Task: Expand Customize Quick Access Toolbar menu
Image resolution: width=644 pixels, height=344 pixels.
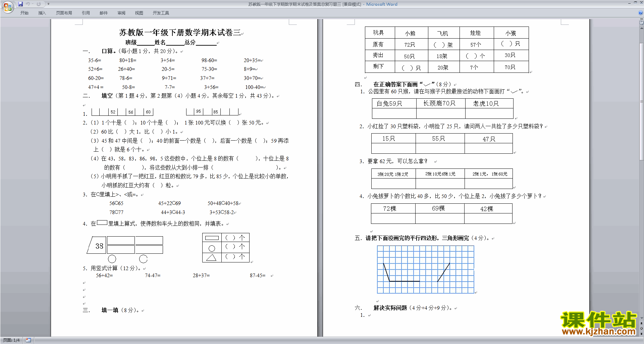Action: (x=48, y=4)
